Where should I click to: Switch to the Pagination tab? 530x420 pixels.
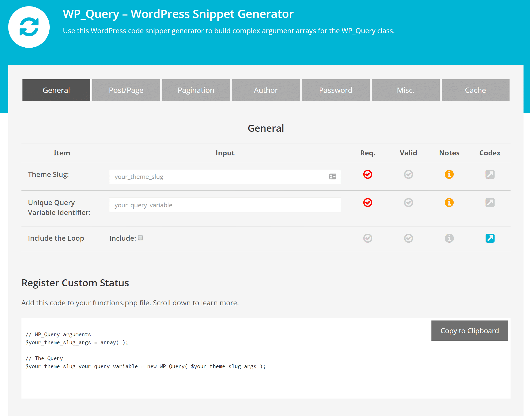tap(195, 90)
